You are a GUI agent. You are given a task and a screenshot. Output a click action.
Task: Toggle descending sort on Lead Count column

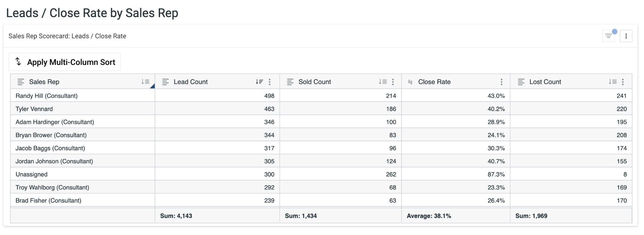click(x=259, y=82)
